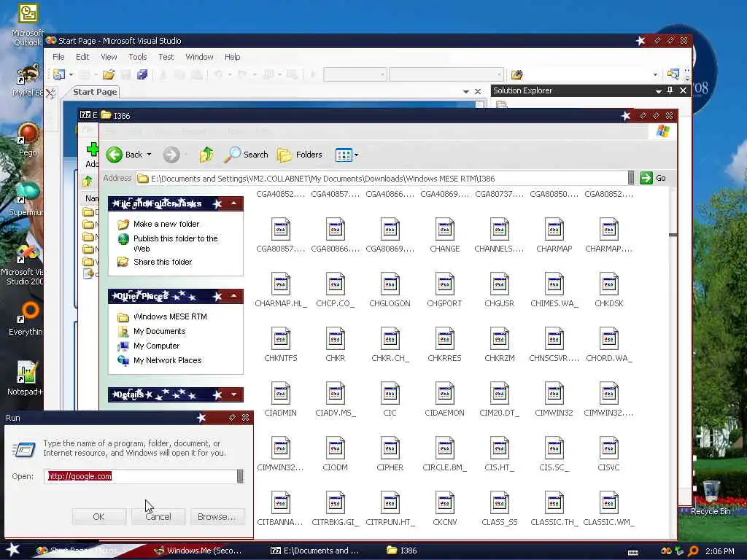The image size is (747, 560).
Task: Open the Test menu in Visual Studio
Action: pos(166,57)
